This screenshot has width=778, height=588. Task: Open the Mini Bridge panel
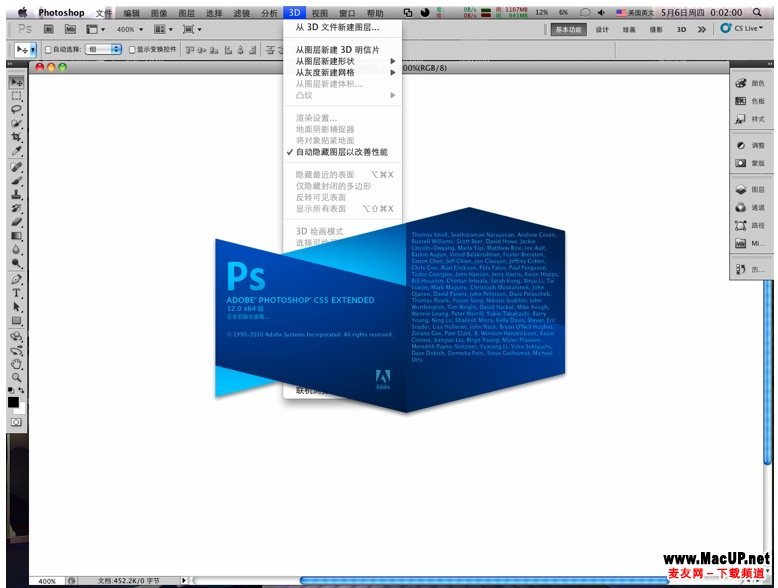pos(750,244)
